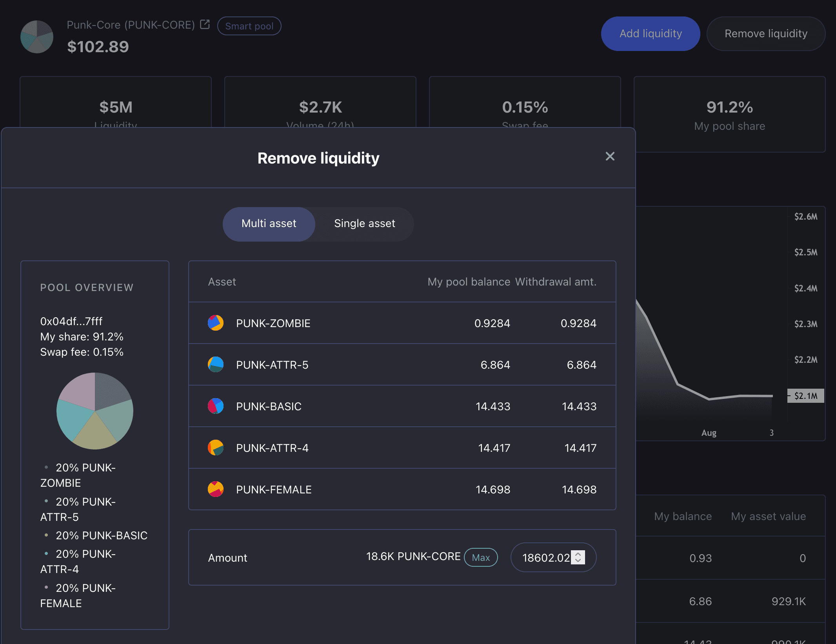
Task: Click the PUNK-ZOMBIE token icon
Action: tap(216, 323)
